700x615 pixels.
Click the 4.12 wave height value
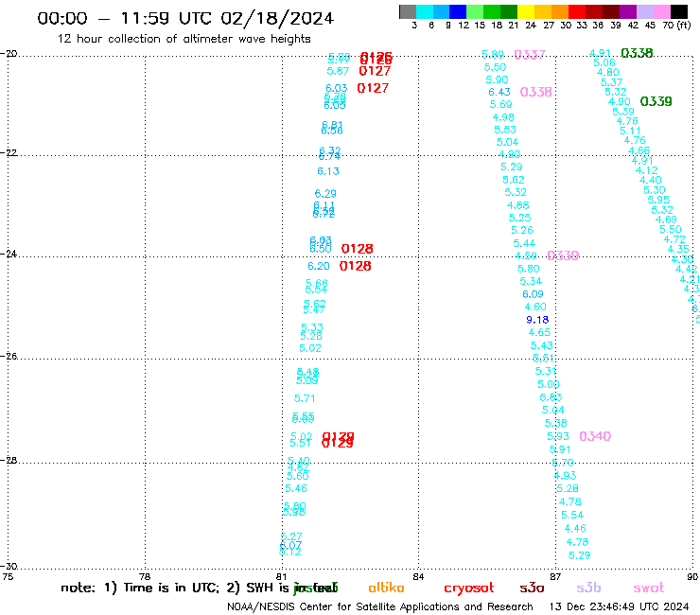click(x=646, y=170)
